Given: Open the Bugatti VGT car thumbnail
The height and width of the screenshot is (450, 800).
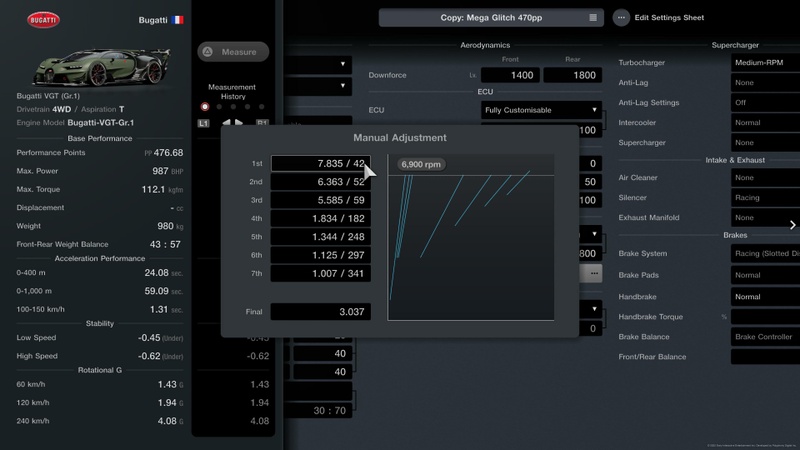Looking at the screenshot, I should tap(102, 67).
